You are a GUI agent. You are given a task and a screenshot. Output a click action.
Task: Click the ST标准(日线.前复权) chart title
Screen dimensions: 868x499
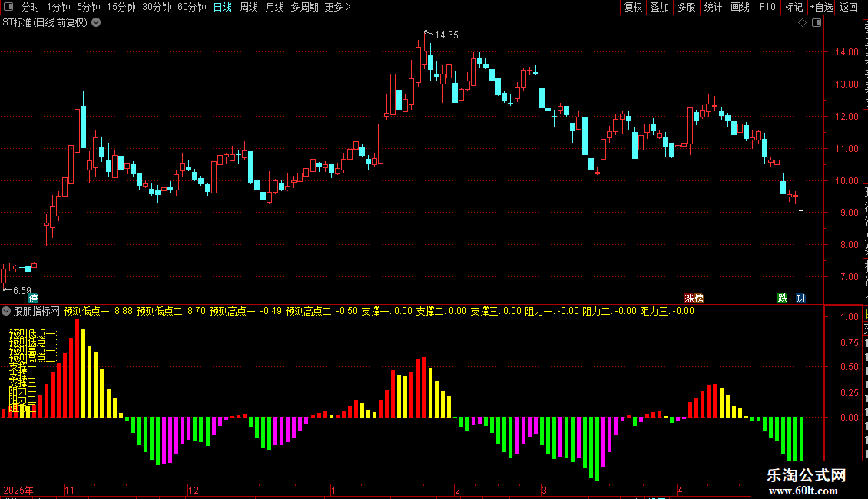click(x=45, y=23)
